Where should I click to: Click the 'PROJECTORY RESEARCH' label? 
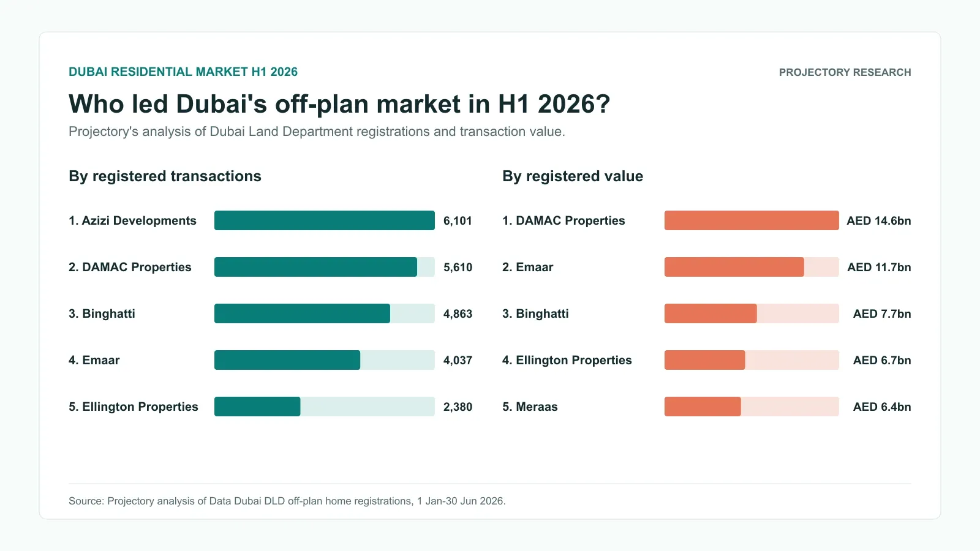click(845, 72)
